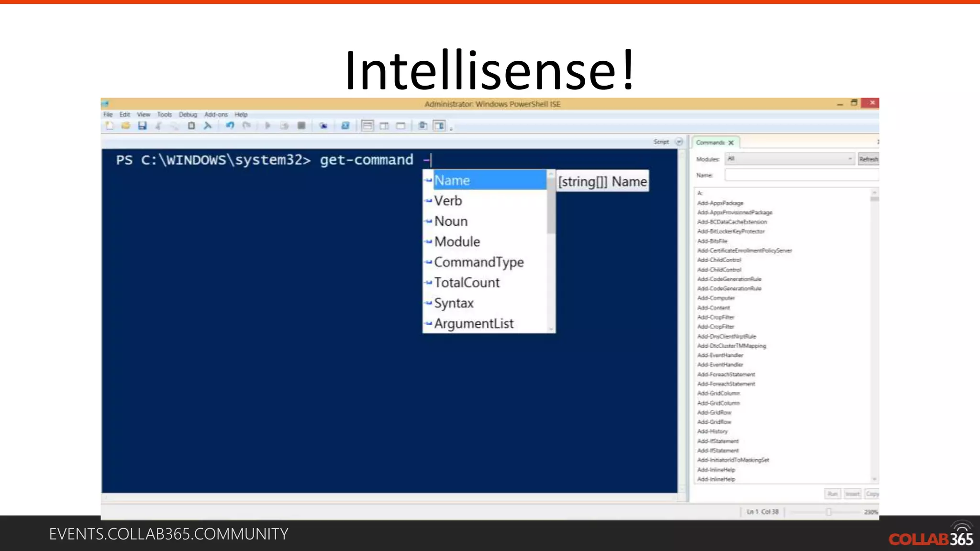Show the script pane on the right

384,126
